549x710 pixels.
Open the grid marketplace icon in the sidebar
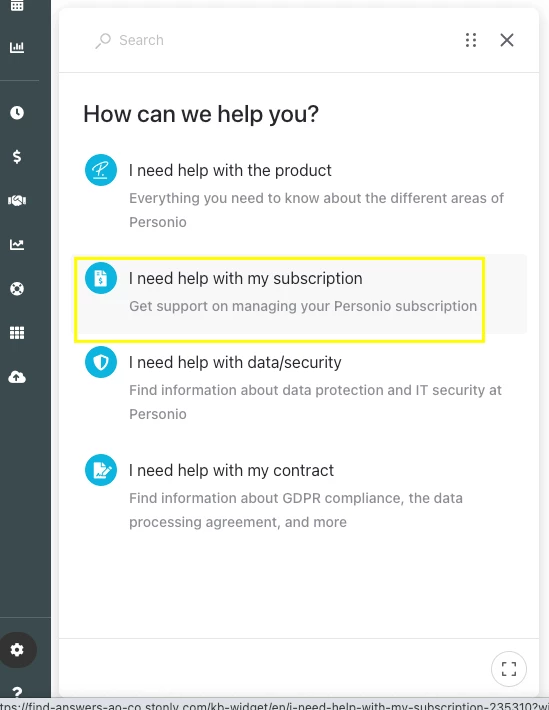pyautogui.click(x=17, y=333)
